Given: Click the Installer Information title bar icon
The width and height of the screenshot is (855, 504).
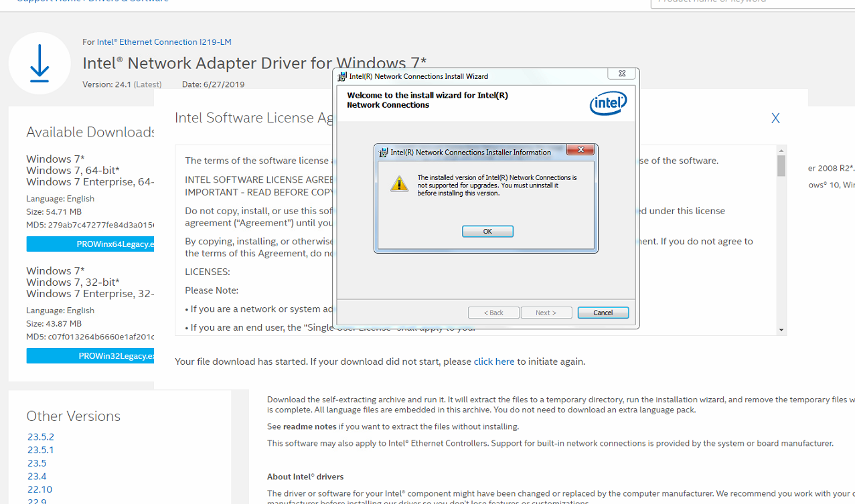Looking at the screenshot, I should point(383,153).
